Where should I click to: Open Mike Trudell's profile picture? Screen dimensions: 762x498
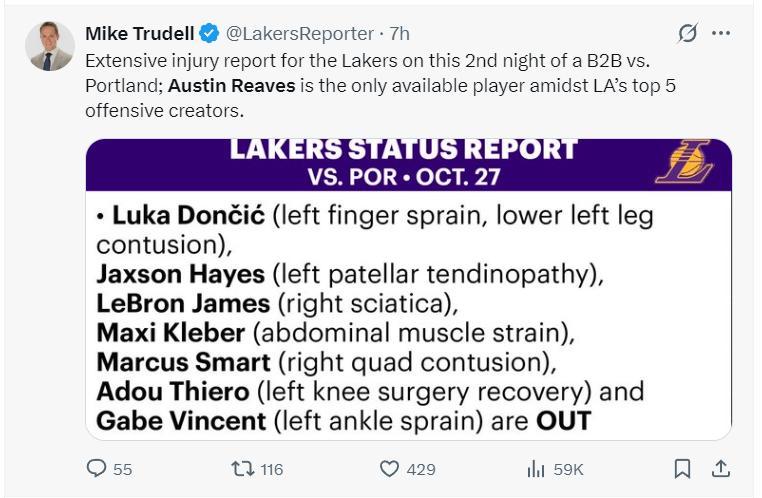point(50,46)
